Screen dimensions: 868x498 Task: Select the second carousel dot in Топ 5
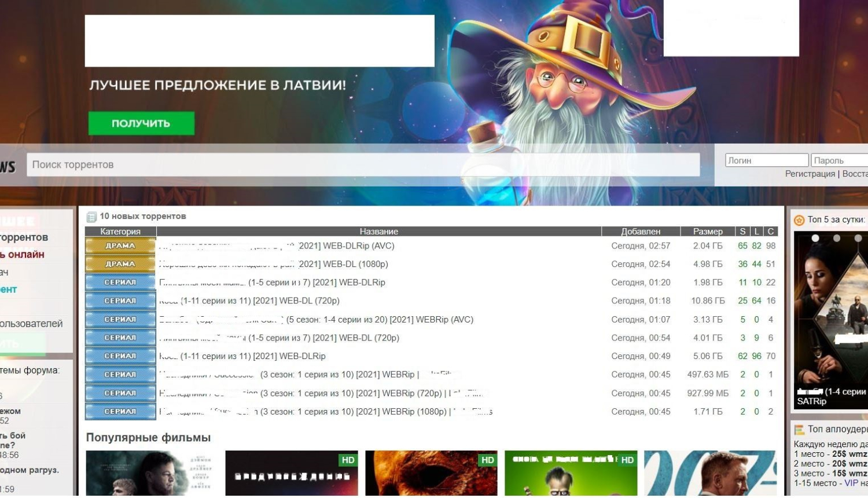(x=837, y=238)
